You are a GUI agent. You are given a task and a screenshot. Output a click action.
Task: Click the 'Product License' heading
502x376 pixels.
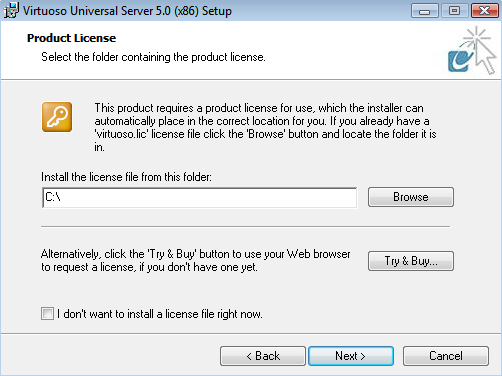[71, 38]
